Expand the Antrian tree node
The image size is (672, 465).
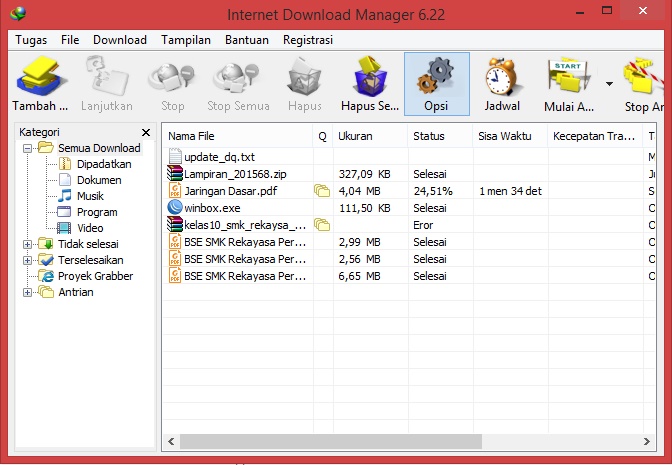click(x=27, y=292)
